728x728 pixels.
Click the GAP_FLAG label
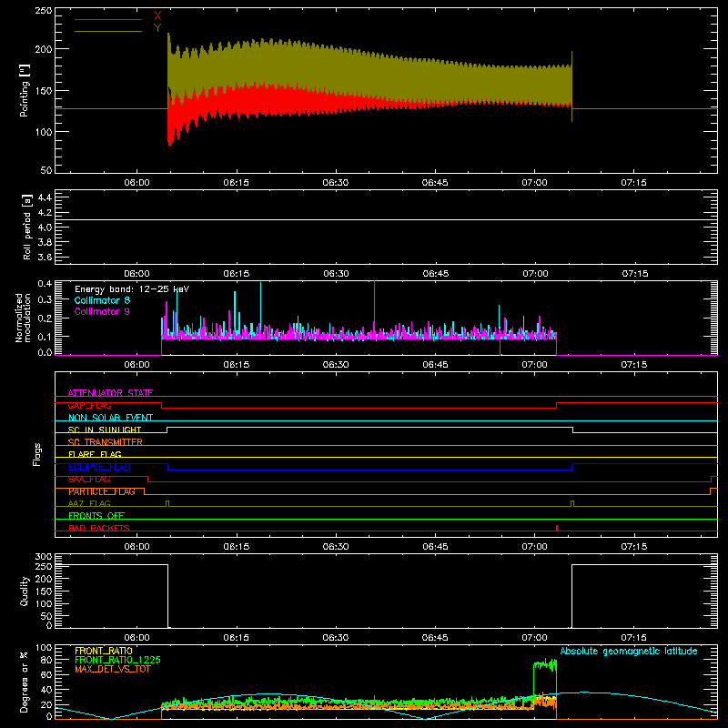click(89, 405)
